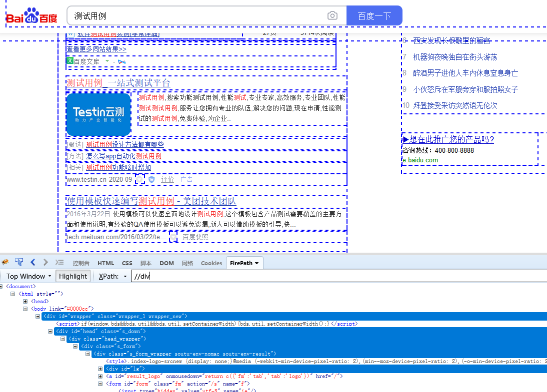The width and height of the screenshot is (547, 392).
Task: Click the www.testin.cn 2020-09 source text
Action: [99, 179]
